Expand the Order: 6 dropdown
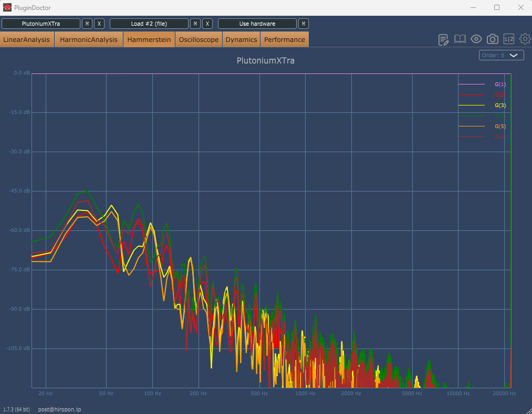The image size is (532, 414). coord(501,55)
